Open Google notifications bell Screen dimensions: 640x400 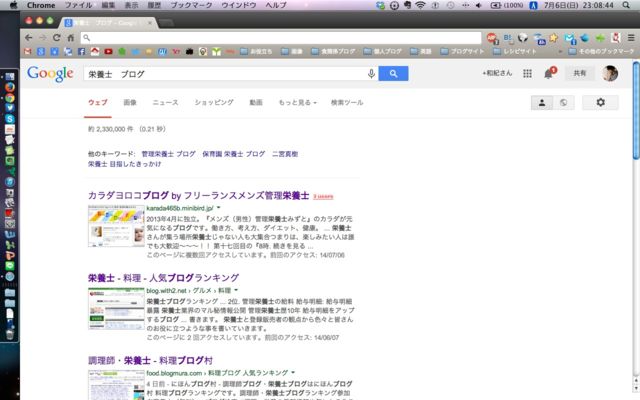click(x=549, y=73)
